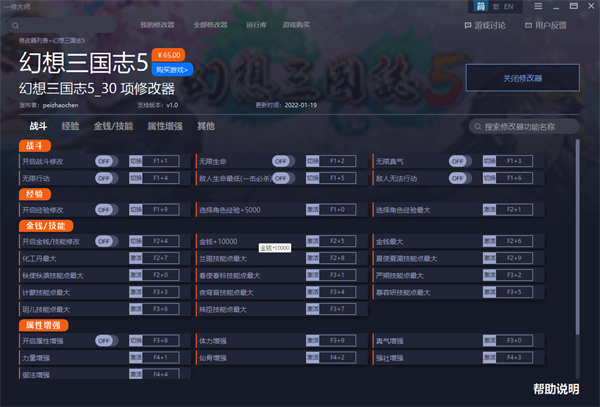
Task: Open 全部修改器 in top navigation
Action: tap(210, 25)
